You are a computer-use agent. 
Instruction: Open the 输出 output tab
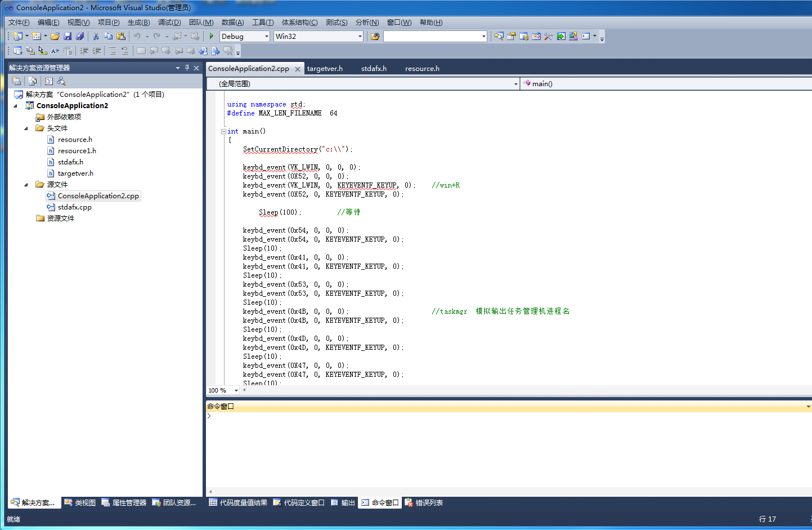343,503
